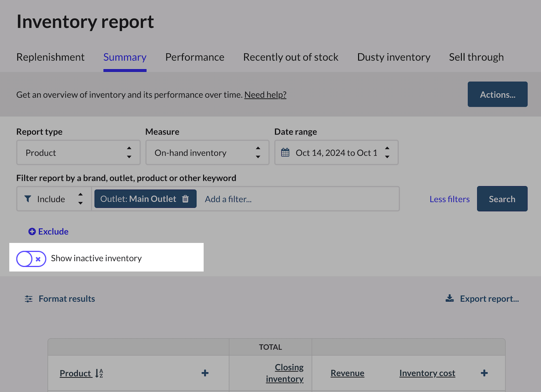This screenshot has height=392, width=541.
Task: Sort by Revenue column header
Action: pos(347,373)
